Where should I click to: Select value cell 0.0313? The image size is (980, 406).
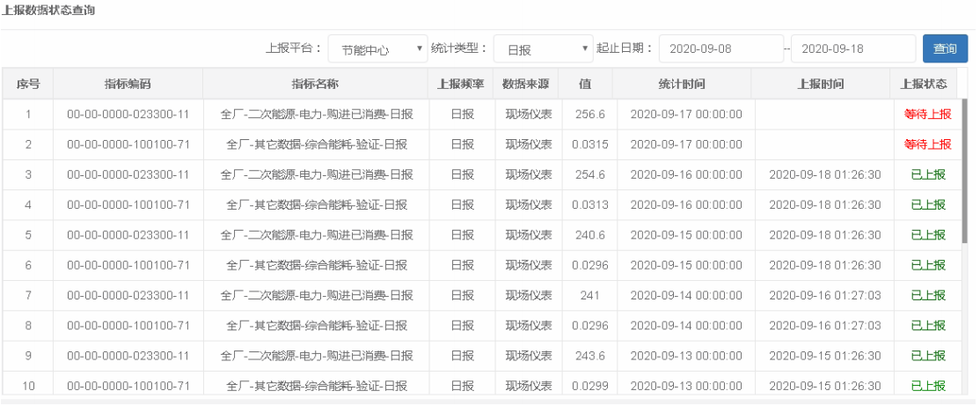pyautogui.click(x=590, y=204)
